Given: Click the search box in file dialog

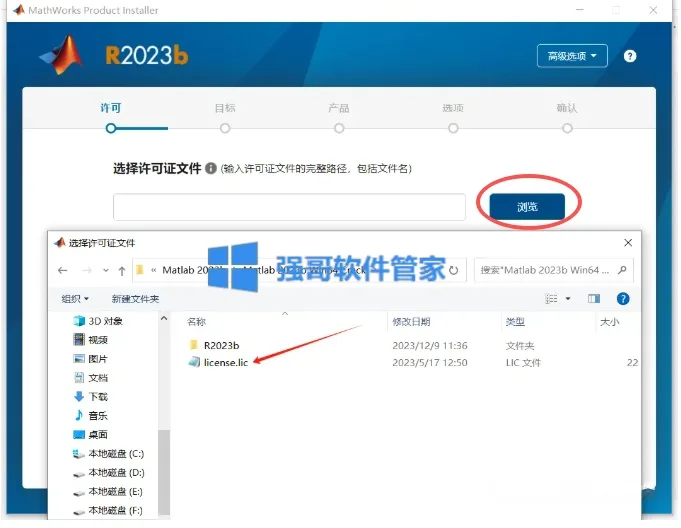Looking at the screenshot, I should click(x=553, y=270).
